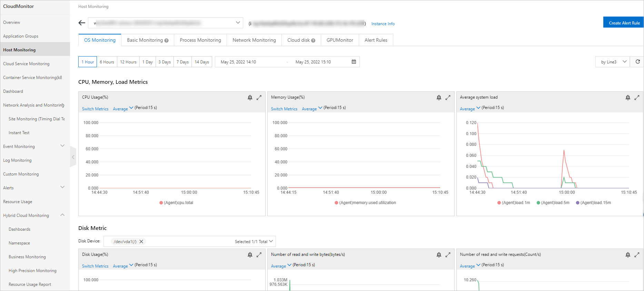Image resolution: width=644 pixels, height=291 pixels.
Task: Click the Create Alert Rule button
Action: pos(624,22)
